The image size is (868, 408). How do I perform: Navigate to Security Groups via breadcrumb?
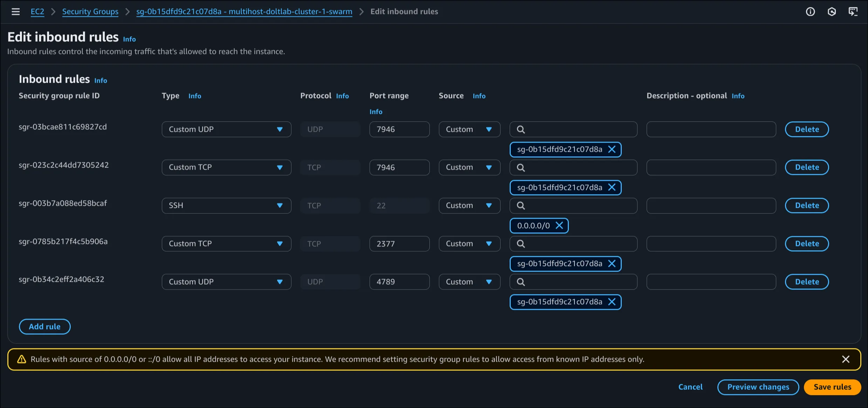coord(90,12)
